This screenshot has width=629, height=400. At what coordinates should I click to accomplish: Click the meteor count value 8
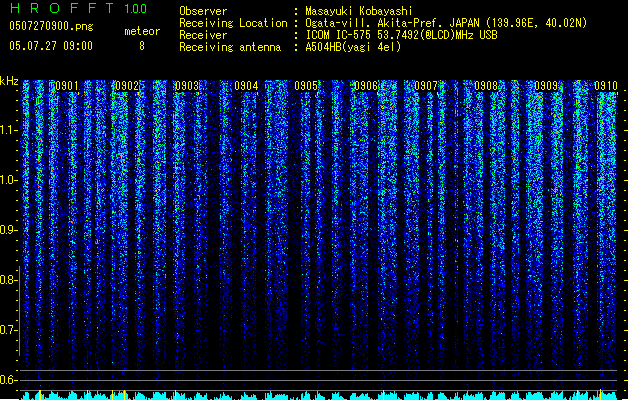click(x=142, y=46)
